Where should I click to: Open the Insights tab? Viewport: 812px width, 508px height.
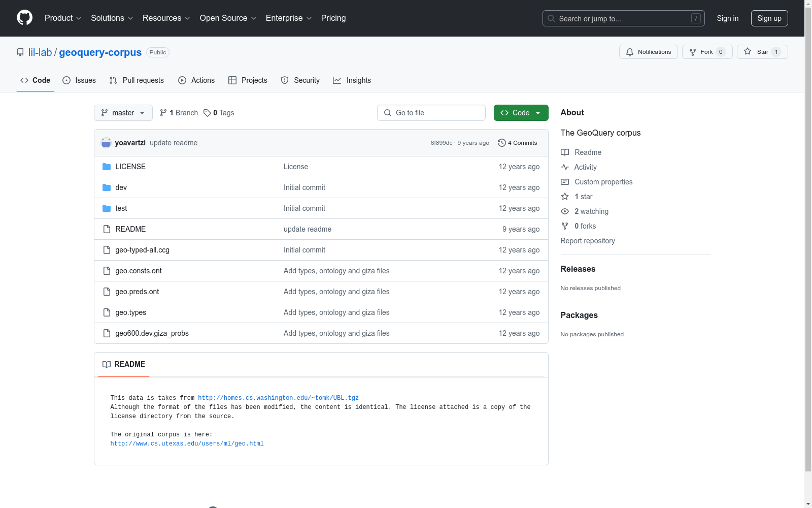tap(352, 80)
